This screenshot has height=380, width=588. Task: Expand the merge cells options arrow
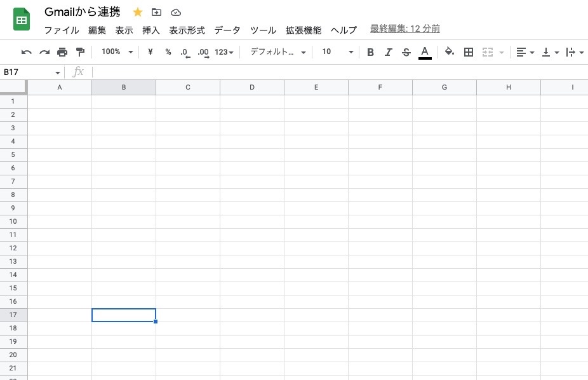(x=502, y=52)
